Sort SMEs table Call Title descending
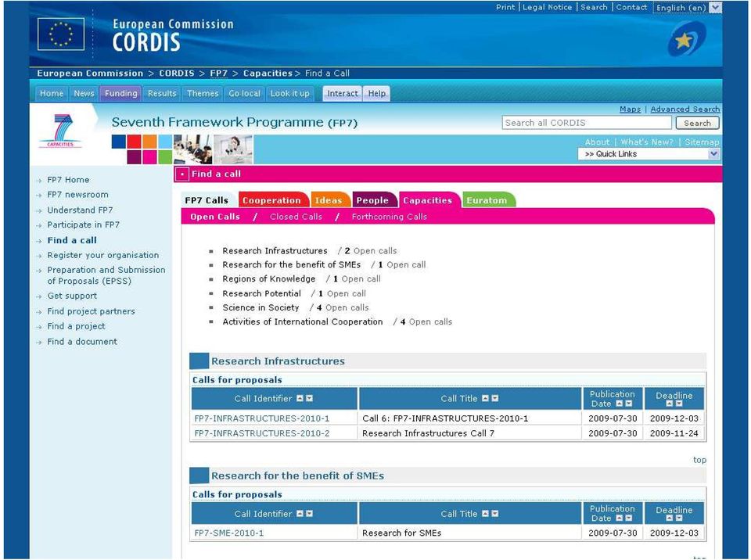The width and height of the screenshot is (751, 560). (494, 514)
